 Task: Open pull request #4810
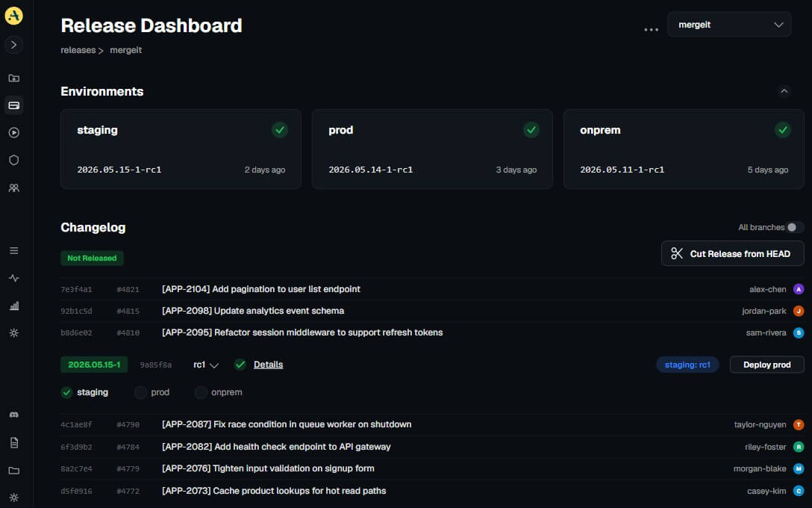click(x=128, y=332)
